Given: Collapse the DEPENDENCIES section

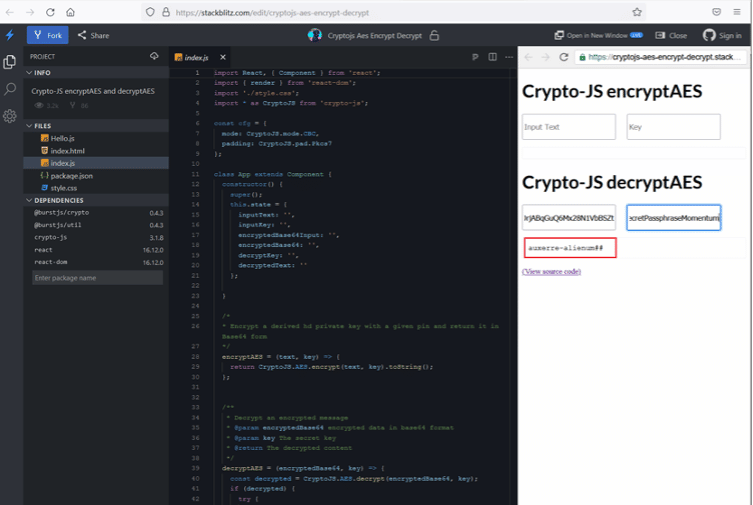Looking at the screenshot, I should pyautogui.click(x=29, y=200).
